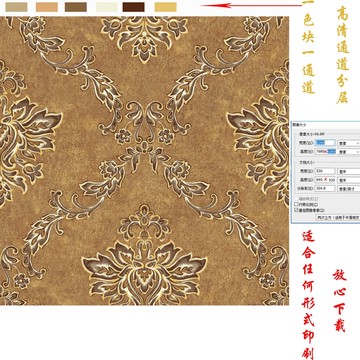
Task: Click the document height input field
Action: 325,180
